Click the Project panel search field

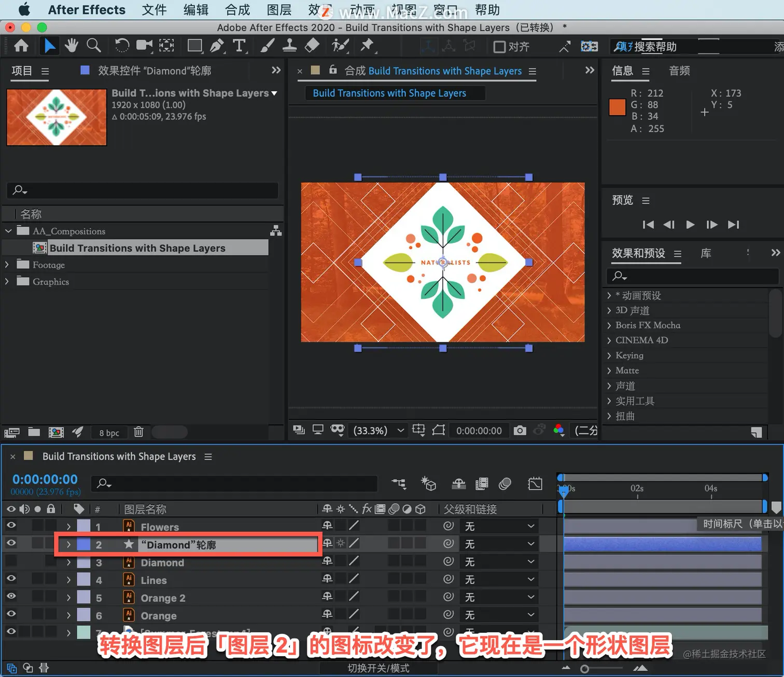[143, 190]
